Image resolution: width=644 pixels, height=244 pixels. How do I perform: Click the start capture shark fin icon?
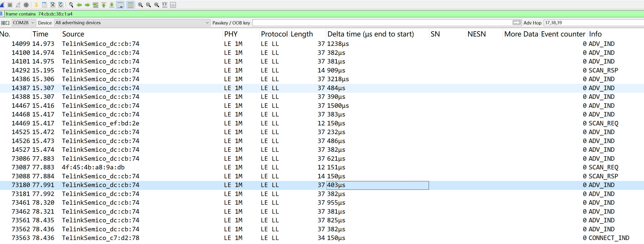(2, 5)
